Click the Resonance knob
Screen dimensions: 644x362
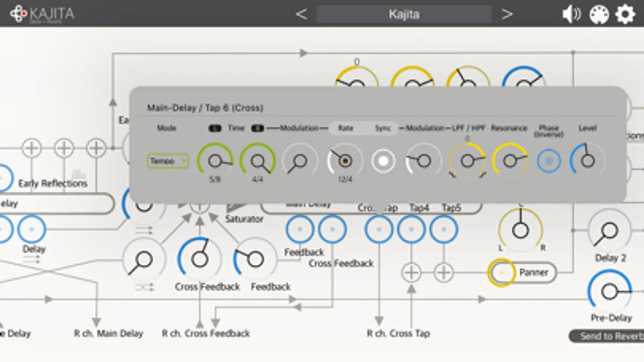(x=510, y=161)
